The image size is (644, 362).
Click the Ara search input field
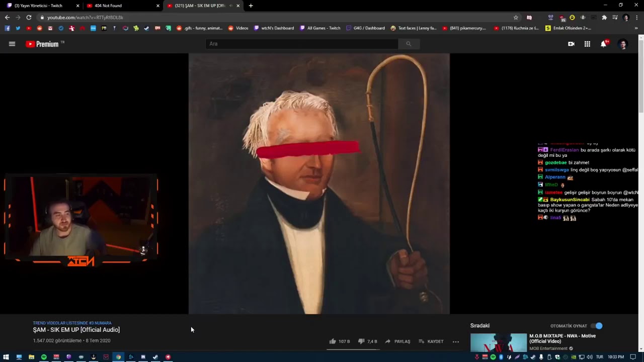pyautogui.click(x=302, y=44)
